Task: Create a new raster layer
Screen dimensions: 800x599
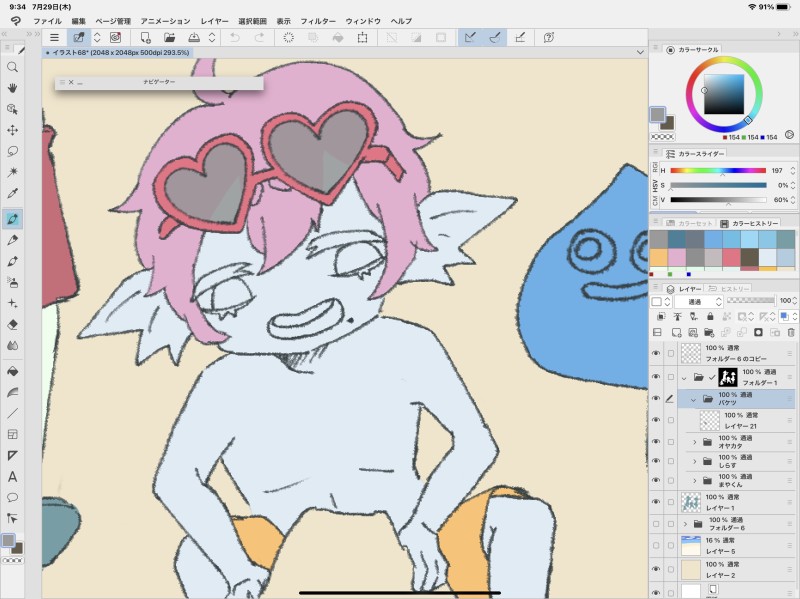Action: click(x=677, y=333)
